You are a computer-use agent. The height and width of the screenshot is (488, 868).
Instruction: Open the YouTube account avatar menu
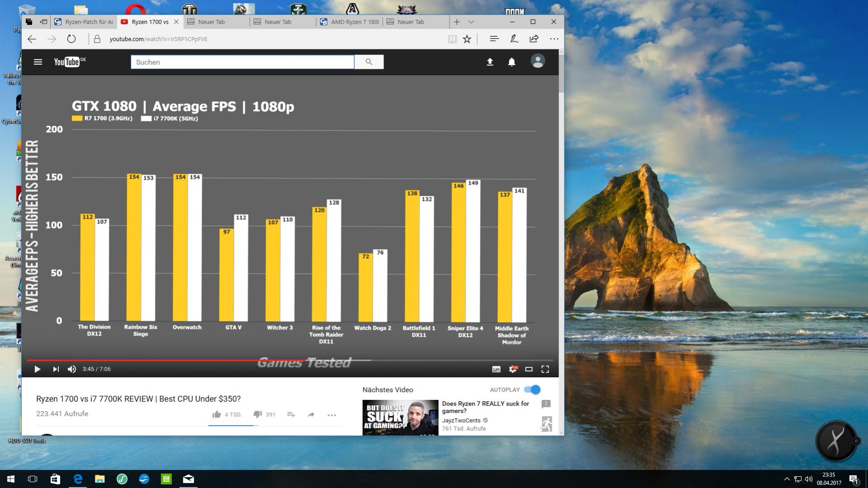tap(538, 61)
